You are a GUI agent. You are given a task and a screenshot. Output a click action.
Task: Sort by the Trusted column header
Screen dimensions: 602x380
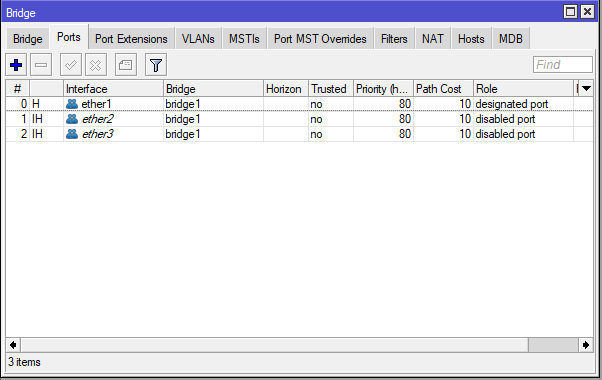click(x=331, y=89)
